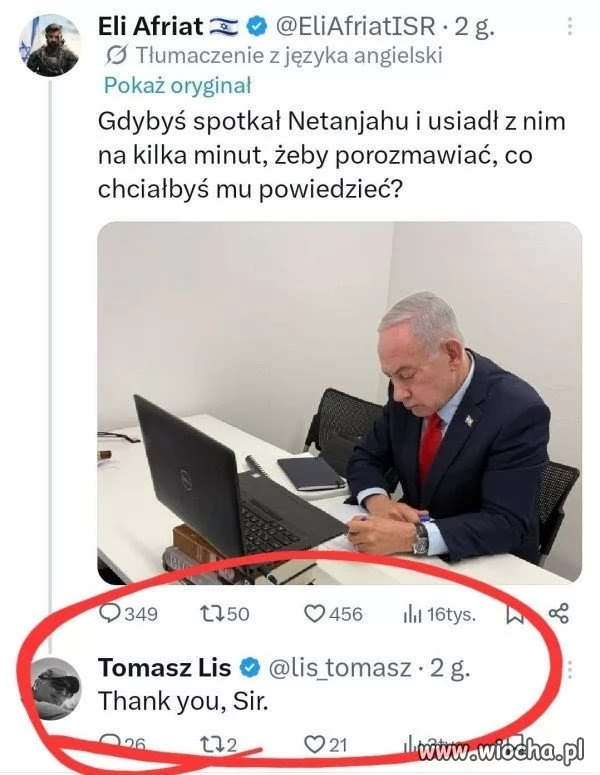
Task: Open the attached photo of man at laptop
Action: (339, 403)
